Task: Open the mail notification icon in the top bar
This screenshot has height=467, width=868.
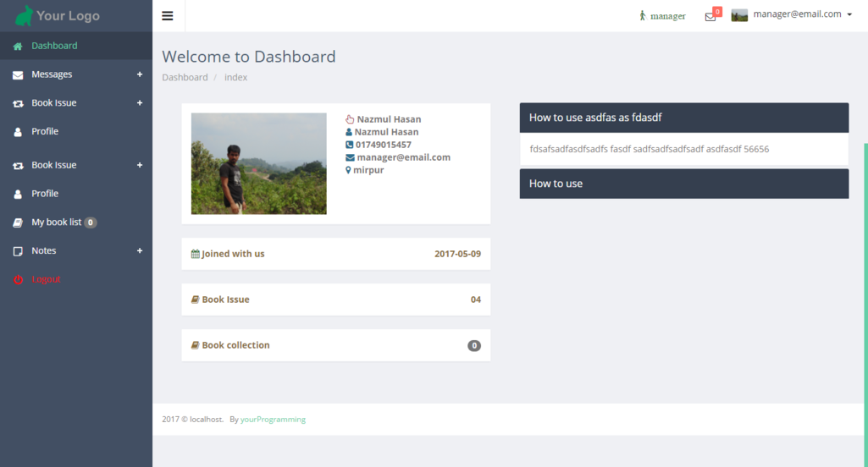Action: point(710,16)
